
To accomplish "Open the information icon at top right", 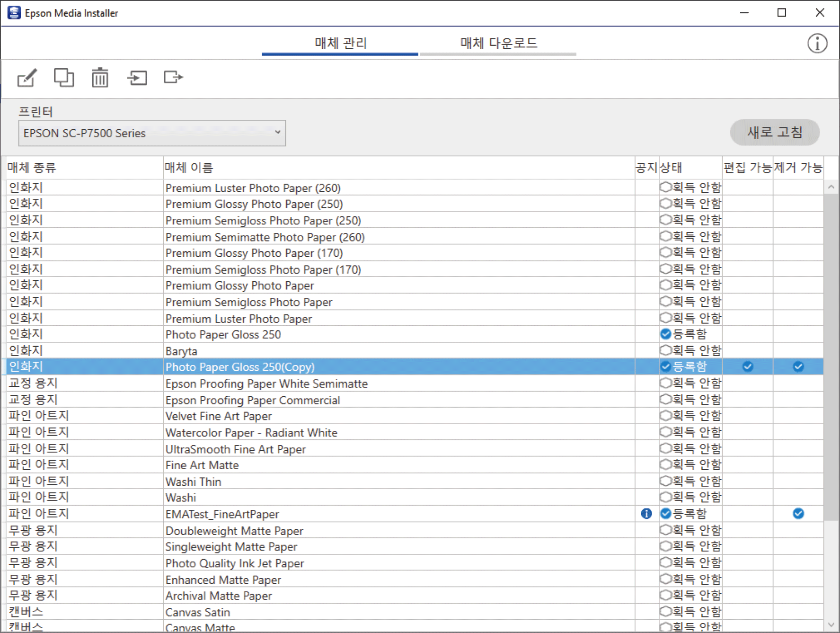I will pyautogui.click(x=817, y=44).
